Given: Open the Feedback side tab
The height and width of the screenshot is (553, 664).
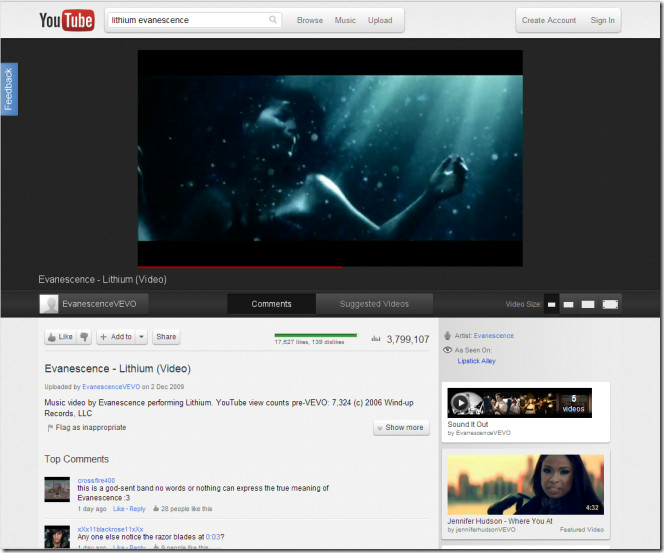Looking at the screenshot, I should (9, 89).
